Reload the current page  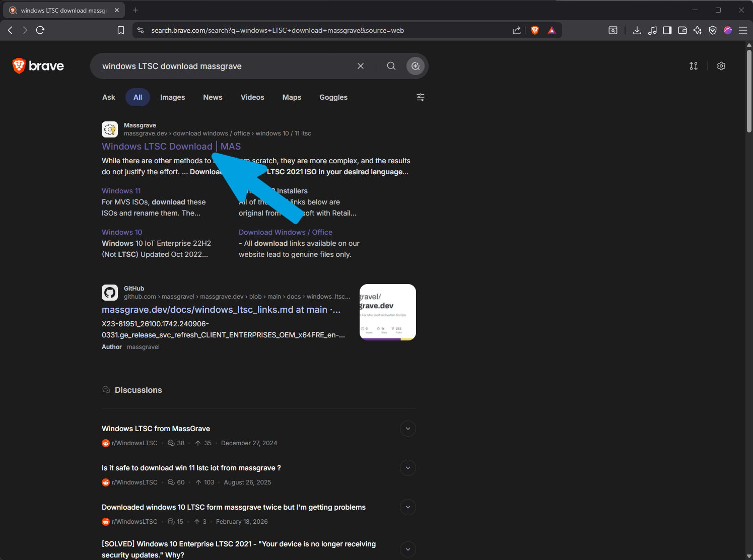pyautogui.click(x=40, y=30)
